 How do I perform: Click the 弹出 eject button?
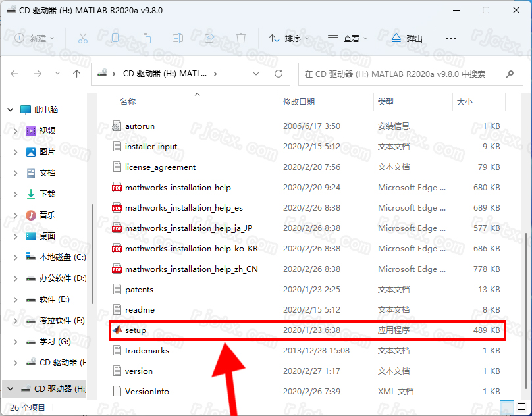[x=407, y=38]
